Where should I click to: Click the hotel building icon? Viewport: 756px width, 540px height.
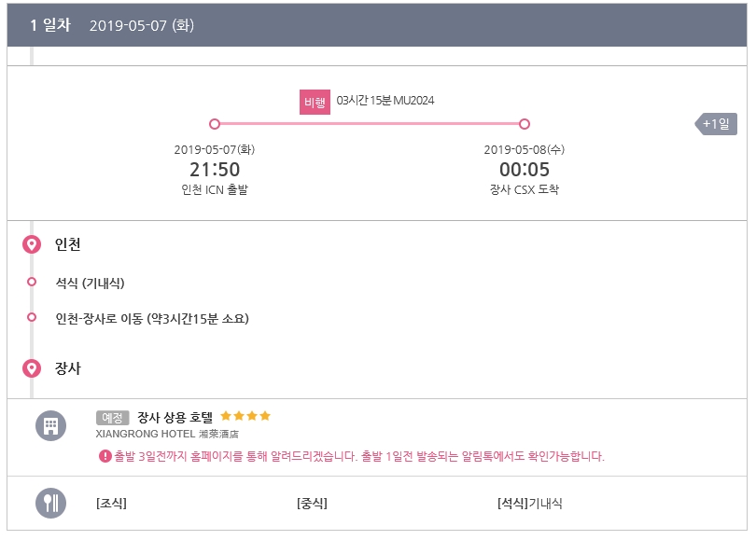click(50, 426)
